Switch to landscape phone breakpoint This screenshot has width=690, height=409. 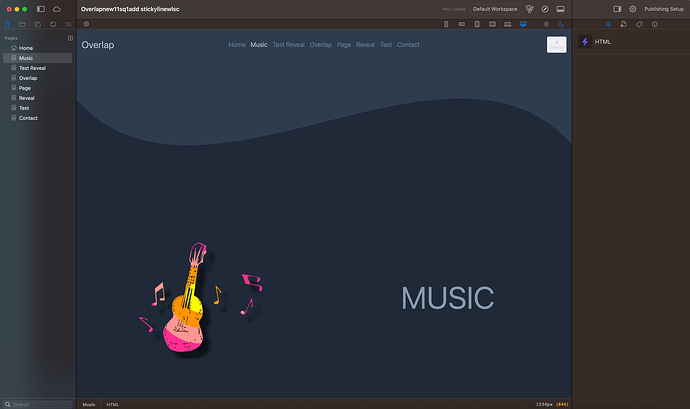[x=462, y=24]
